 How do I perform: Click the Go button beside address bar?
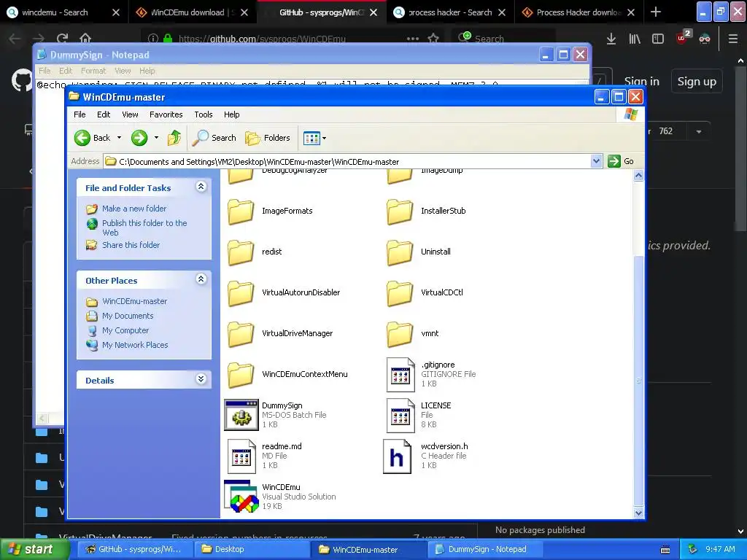[x=621, y=161]
